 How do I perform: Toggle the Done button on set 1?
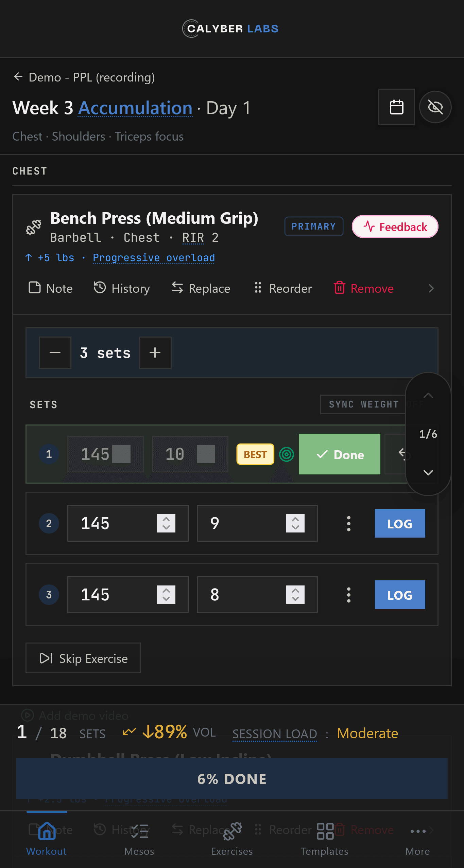[x=340, y=454]
